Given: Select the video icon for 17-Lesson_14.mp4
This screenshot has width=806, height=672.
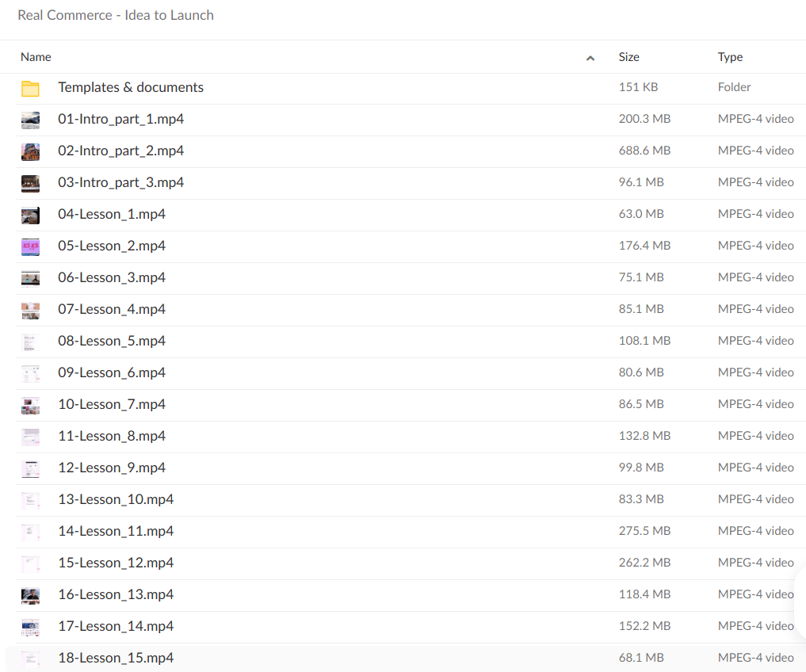Looking at the screenshot, I should coord(30,627).
